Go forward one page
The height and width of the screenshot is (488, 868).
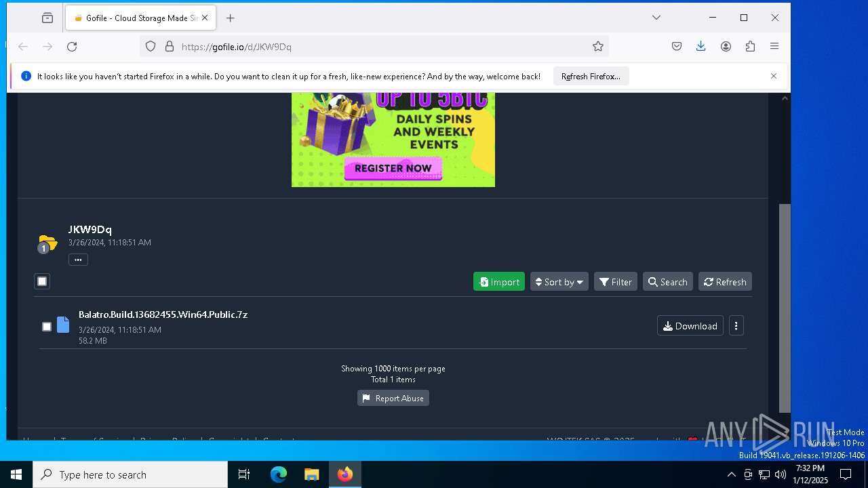tap(47, 46)
